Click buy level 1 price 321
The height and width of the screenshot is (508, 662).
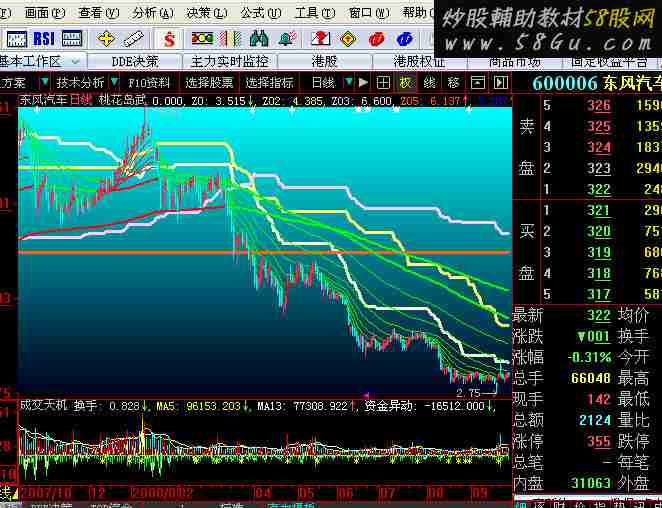[599, 210]
